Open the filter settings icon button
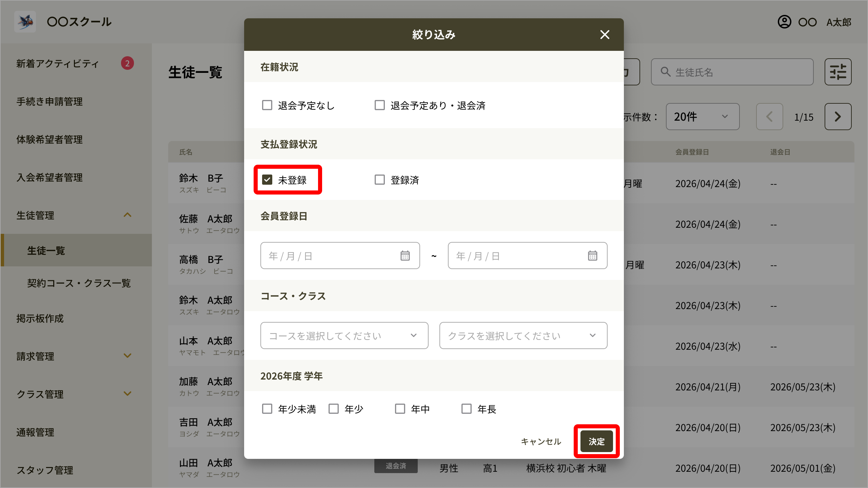This screenshot has height=488, width=868. (838, 72)
